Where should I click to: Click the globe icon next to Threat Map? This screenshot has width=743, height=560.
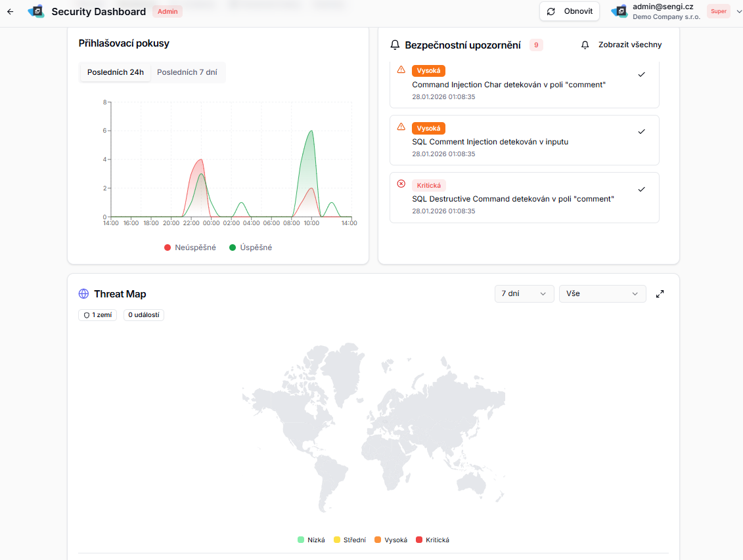[x=83, y=293]
